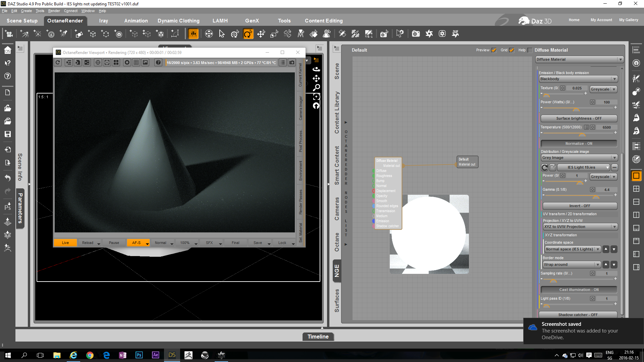Select the Rotate tool in toolbar
The height and width of the screenshot is (362, 644).
pos(248,34)
